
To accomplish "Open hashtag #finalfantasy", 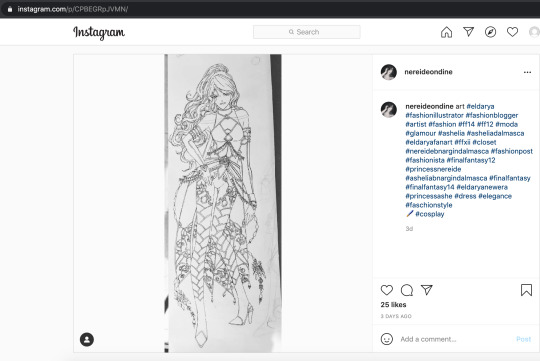I will point(510,178).
